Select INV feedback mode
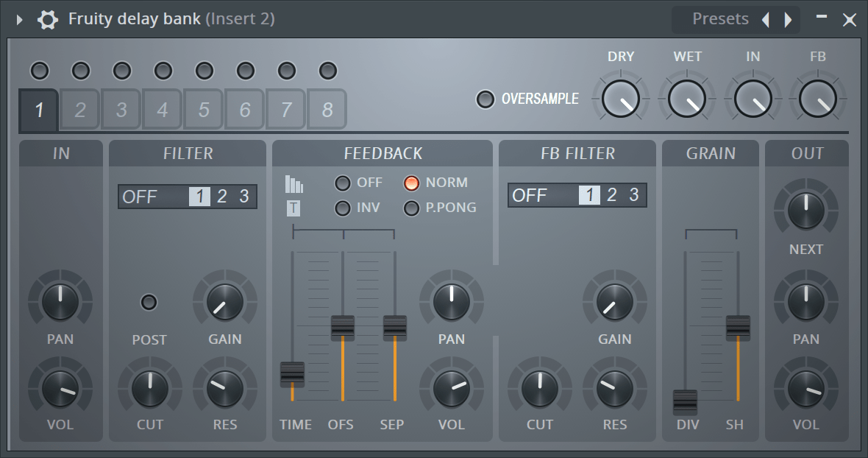868x458 pixels. (343, 208)
